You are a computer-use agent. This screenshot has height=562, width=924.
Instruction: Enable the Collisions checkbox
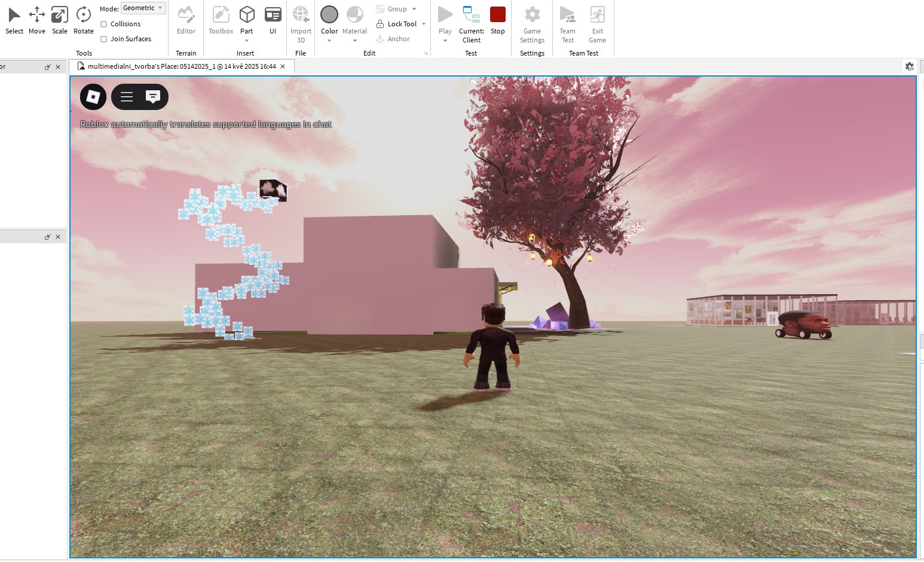pyautogui.click(x=104, y=24)
